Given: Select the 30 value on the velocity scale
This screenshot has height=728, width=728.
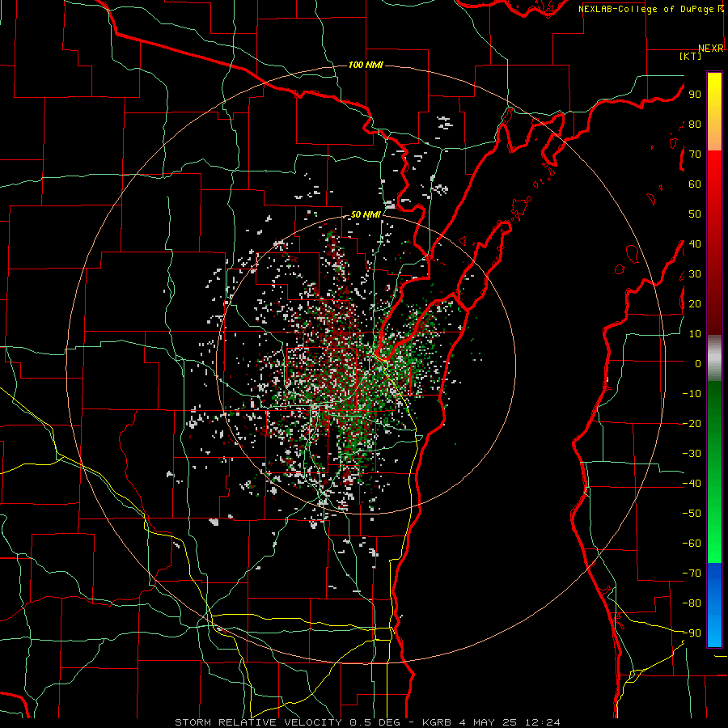Looking at the screenshot, I should (695, 274).
